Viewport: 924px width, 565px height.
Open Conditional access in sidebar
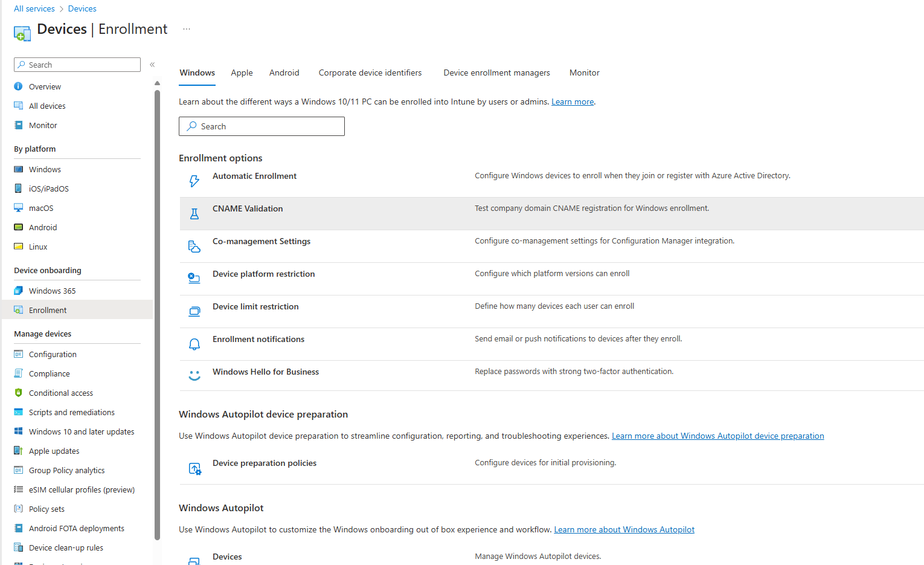[61, 393]
